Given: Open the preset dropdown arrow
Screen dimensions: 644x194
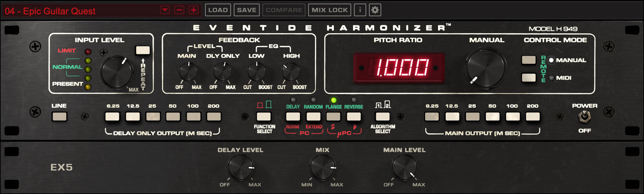Looking at the screenshot, I should [165, 10].
